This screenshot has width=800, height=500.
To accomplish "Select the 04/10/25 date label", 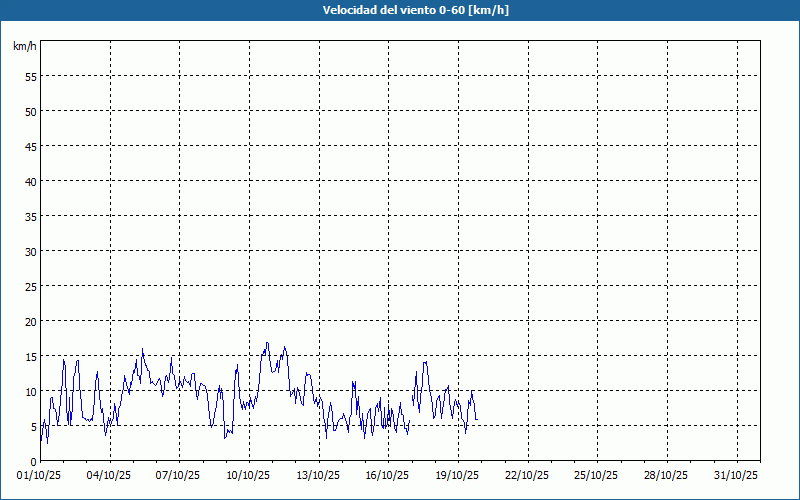I will [x=110, y=475].
